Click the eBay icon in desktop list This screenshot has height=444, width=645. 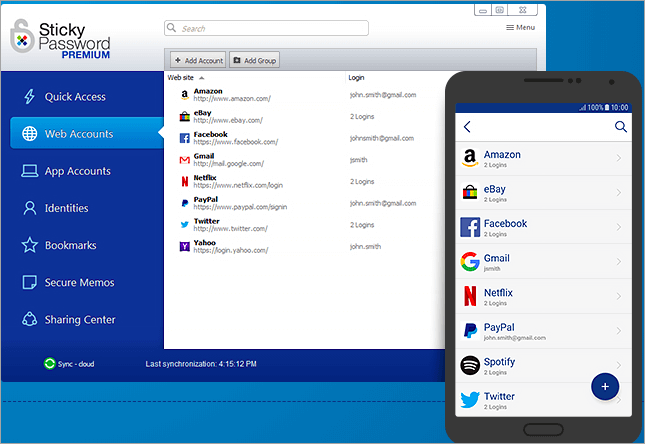tap(185, 116)
